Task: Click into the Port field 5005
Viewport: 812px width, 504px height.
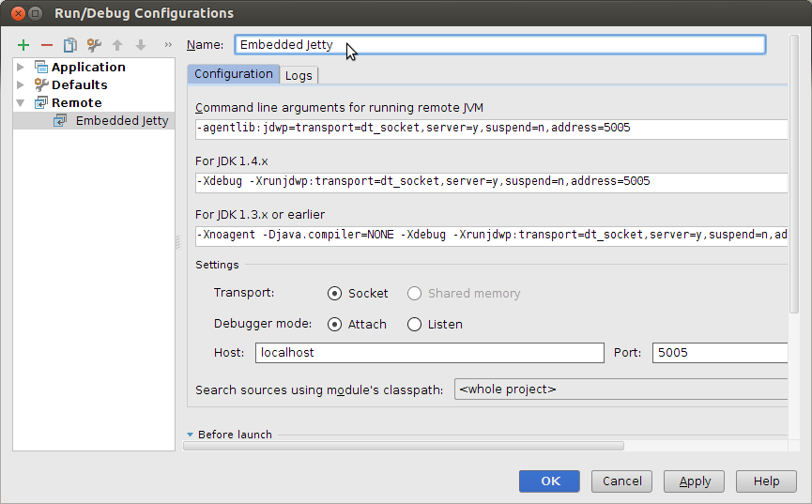Action: pos(720,353)
